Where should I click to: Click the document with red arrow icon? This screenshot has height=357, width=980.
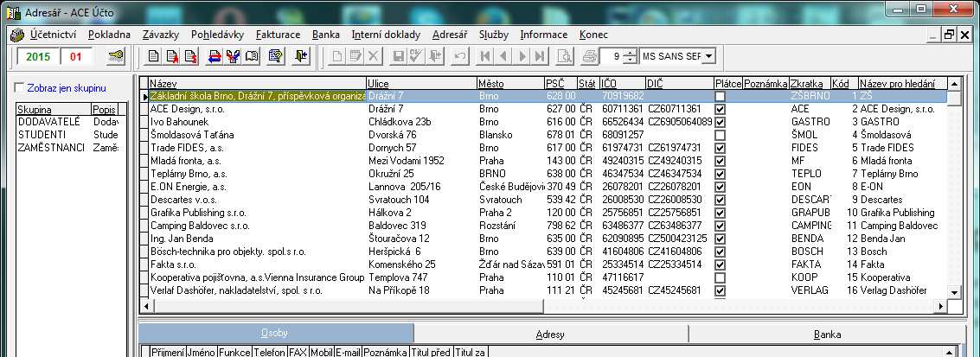172,57
